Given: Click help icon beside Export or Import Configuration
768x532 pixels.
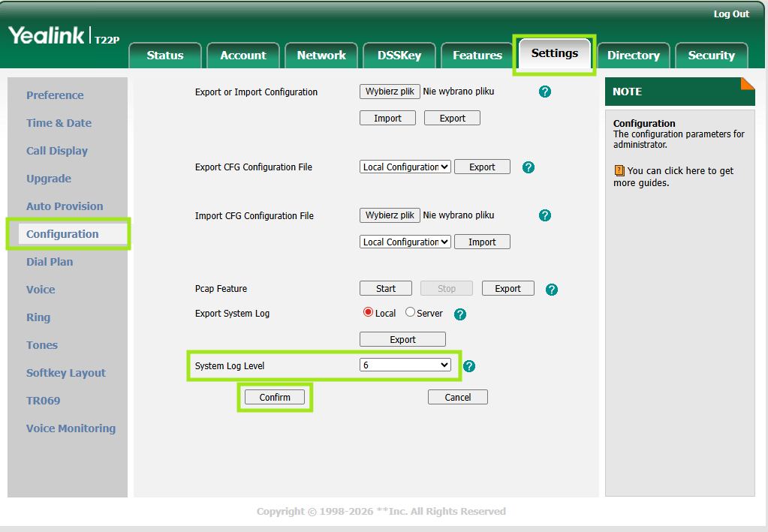Looking at the screenshot, I should click(x=544, y=92).
